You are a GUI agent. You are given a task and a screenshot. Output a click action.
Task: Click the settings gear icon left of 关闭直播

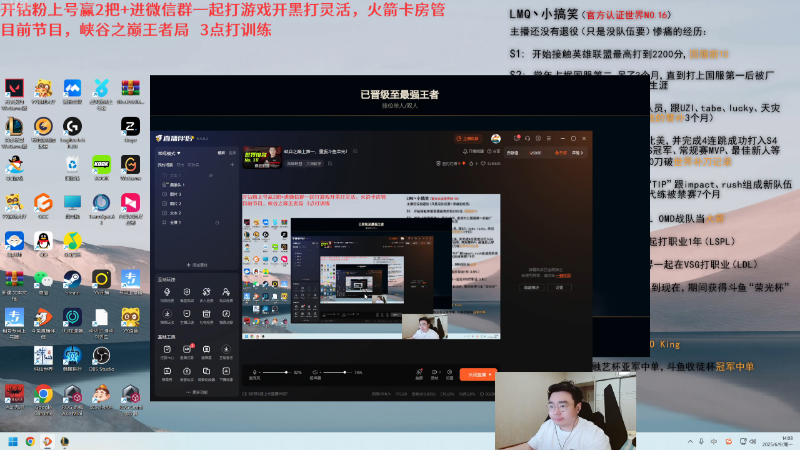449,372
